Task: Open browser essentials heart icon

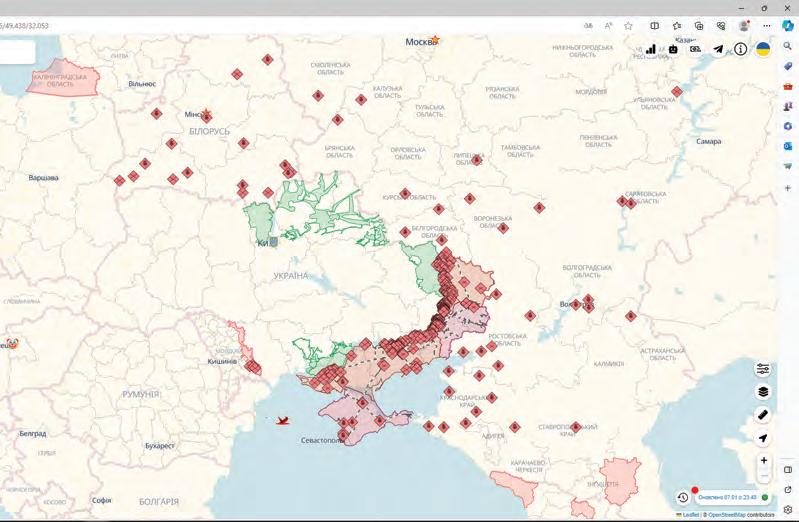Action: point(721,25)
